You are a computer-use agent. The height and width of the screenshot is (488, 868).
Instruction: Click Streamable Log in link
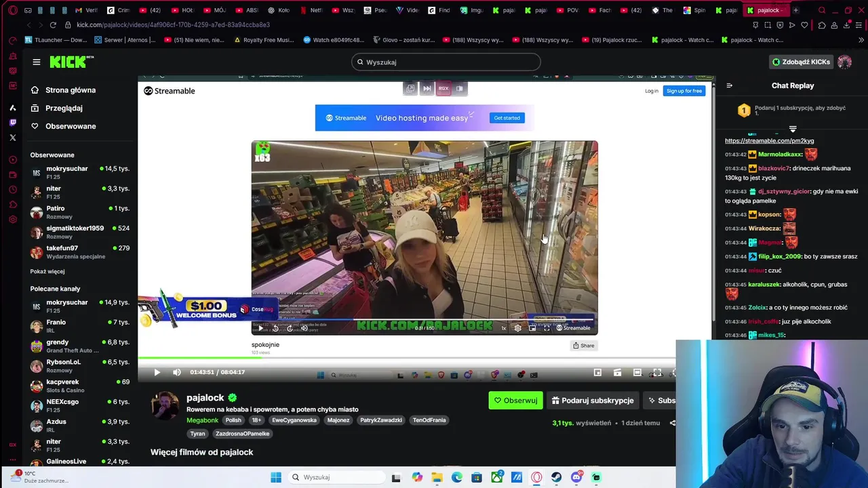click(651, 91)
